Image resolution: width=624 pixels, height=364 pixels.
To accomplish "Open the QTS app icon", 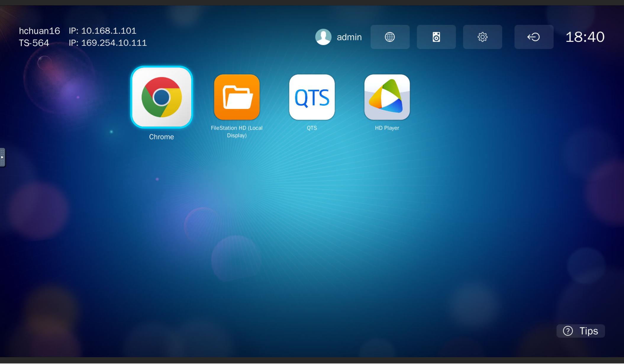I will coord(312,97).
